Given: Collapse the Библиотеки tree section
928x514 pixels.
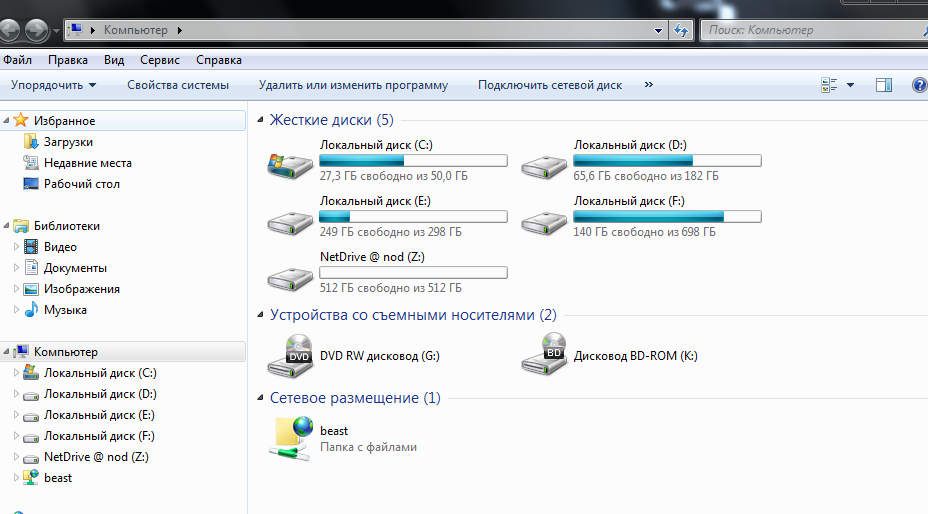Looking at the screenshot, I should (7, 226).
